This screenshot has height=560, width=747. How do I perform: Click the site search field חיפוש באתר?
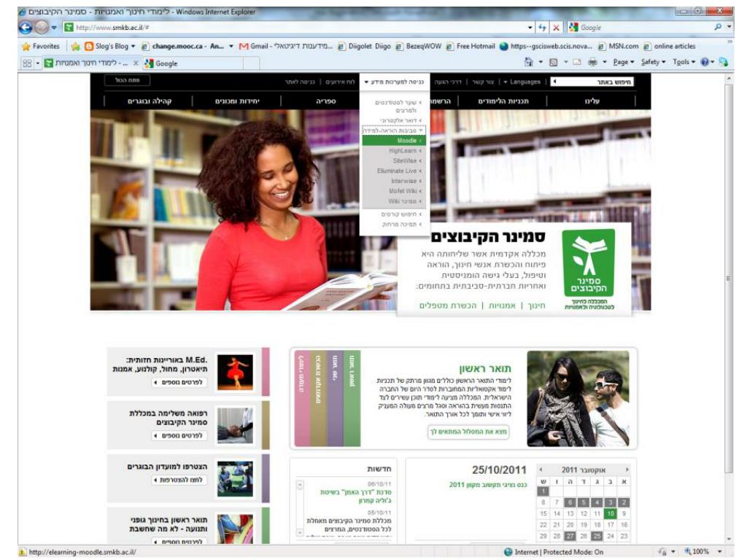coord(592,82)
